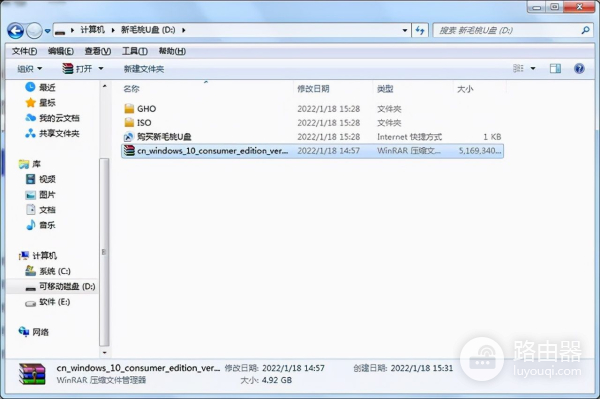Select 新毛桃U盘 (D:) breadcrumb segment
600x399 pixels.
(148, 30)
